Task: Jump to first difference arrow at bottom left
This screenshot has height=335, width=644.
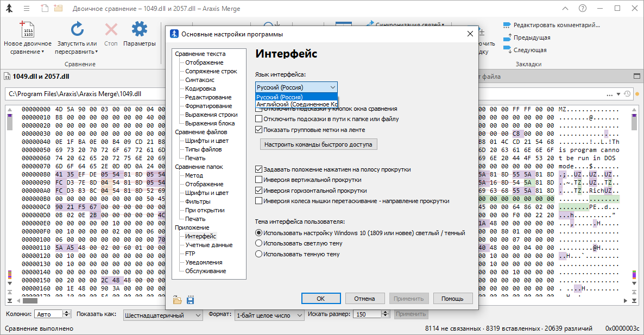Action: click(x=10, y=292)
